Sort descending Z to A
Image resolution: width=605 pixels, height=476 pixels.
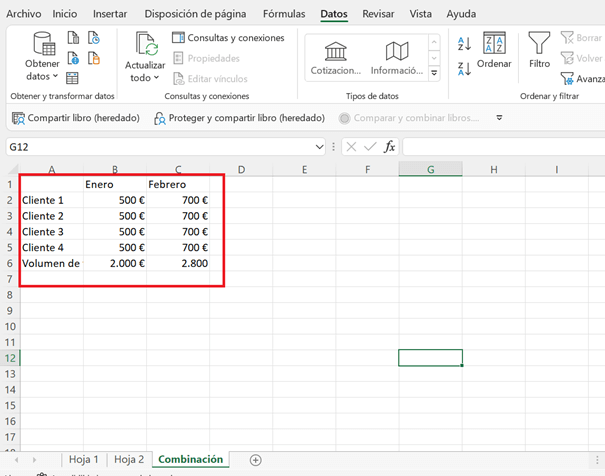coord(464,69)
